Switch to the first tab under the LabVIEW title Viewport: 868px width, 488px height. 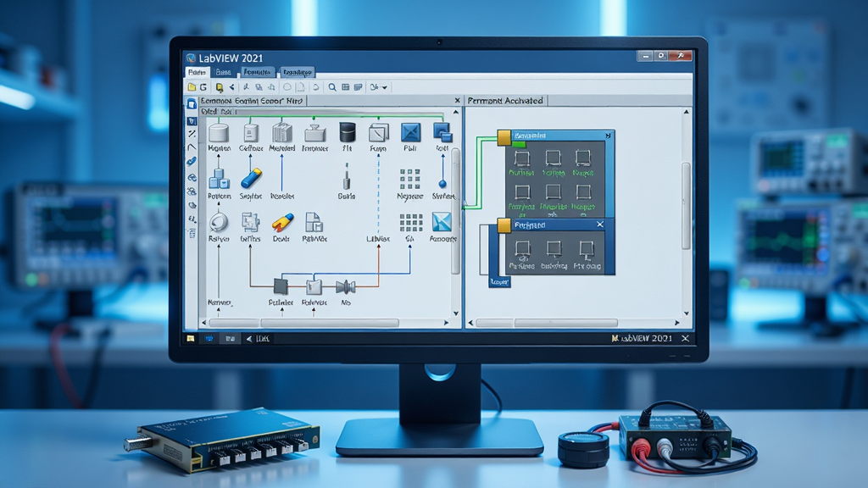[x=197, y=73]
